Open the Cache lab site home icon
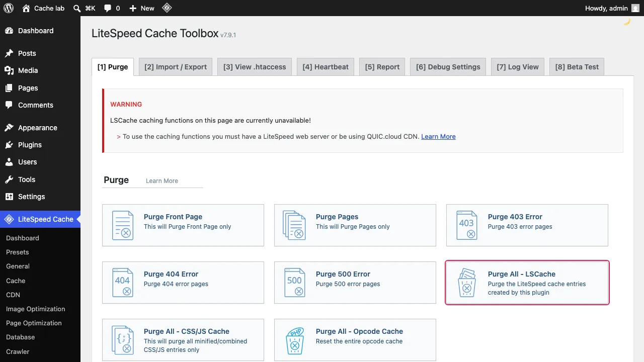The image size is (644, 362). click(x=26, y=8)
